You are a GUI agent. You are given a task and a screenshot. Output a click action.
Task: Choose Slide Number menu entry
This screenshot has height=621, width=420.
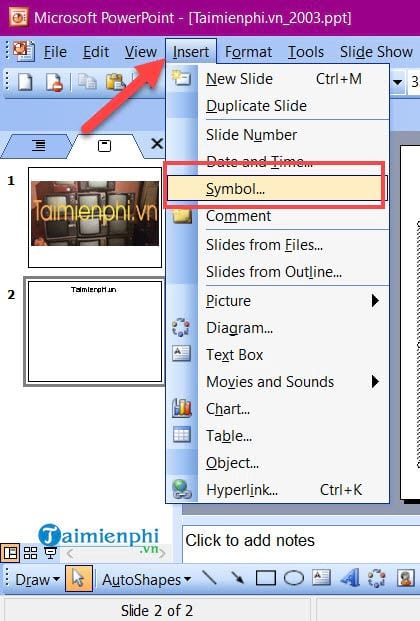[277, 135]
